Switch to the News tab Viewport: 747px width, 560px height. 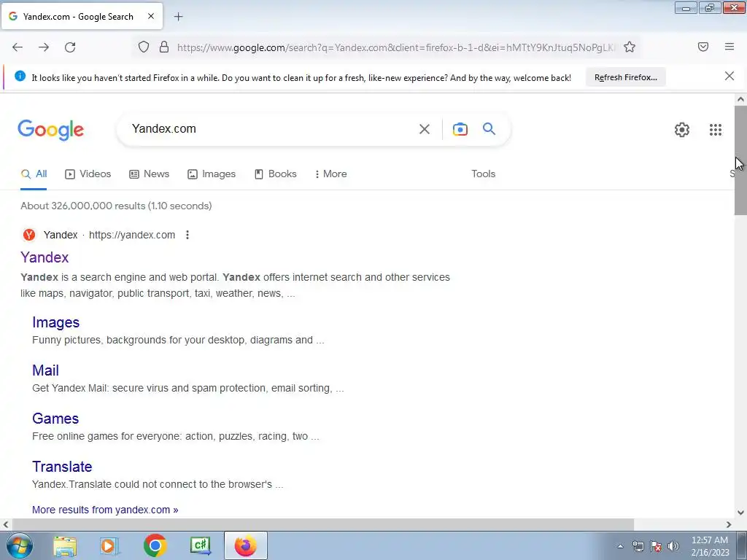point(149,174)
